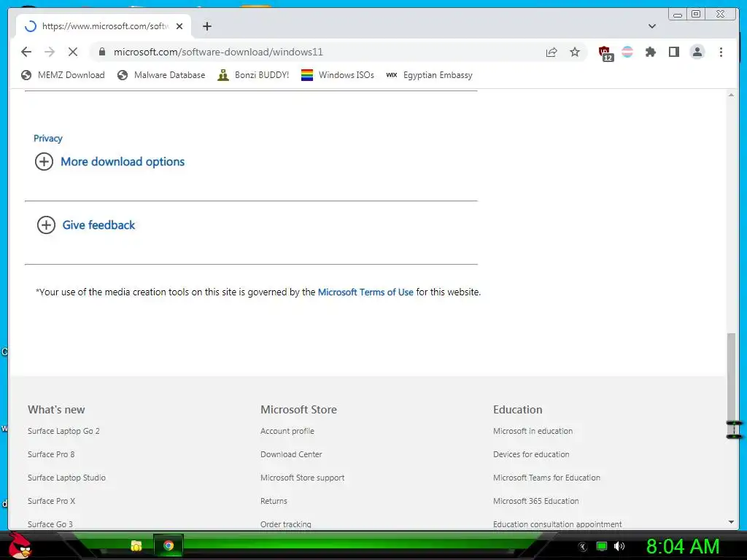Open Microsoft in education link
Screen dimensions: 747x560
[533, 431]
